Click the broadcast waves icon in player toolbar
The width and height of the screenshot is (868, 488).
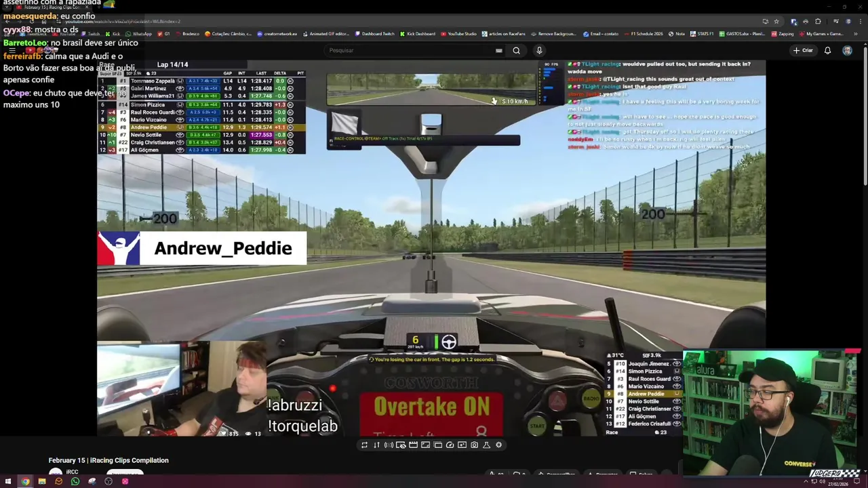[x=389, y=445]
